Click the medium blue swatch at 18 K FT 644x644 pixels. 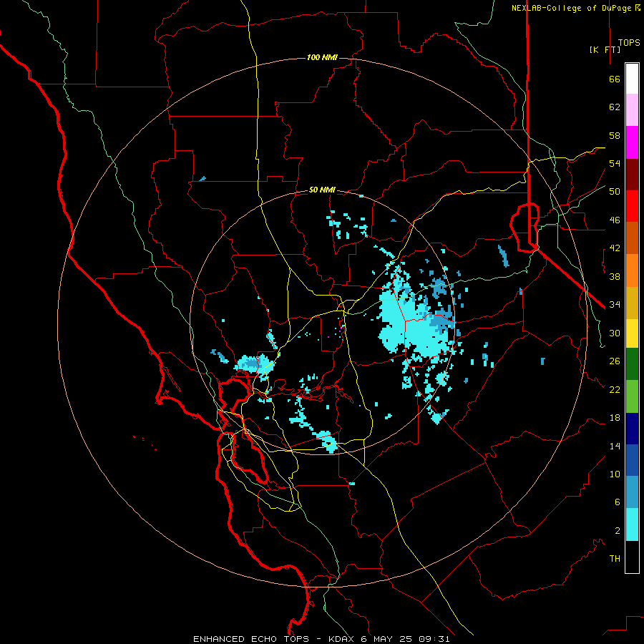(x=632, y=460)
